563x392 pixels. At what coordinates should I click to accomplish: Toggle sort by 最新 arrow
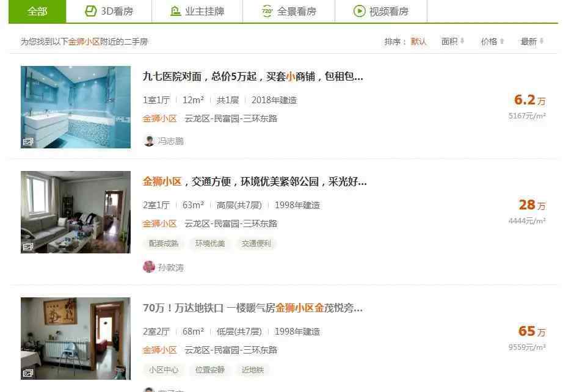click(541, 42)
